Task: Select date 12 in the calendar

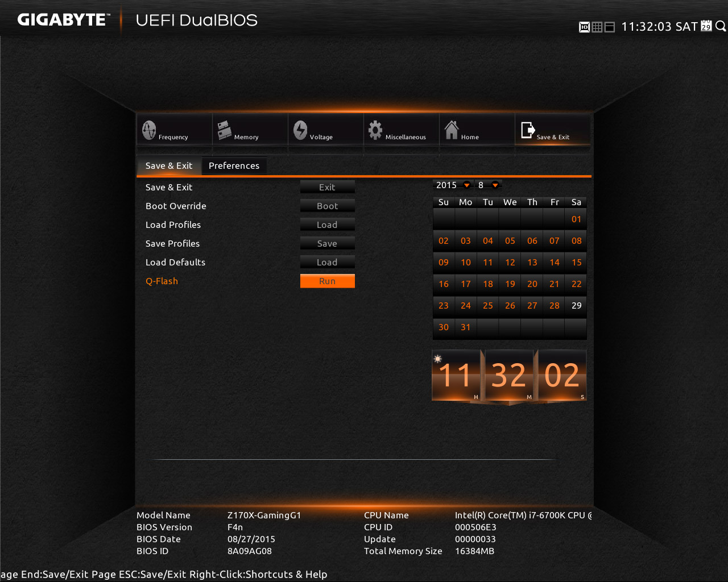Action: [x=510, y=262]
